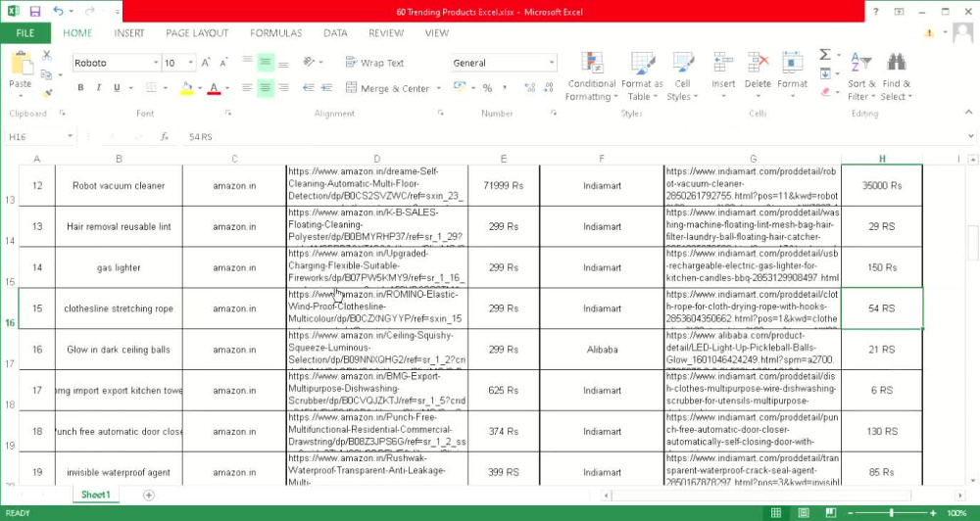Click Delete cells icon
Image resolution: width=980 pixels, height=521 pixels.
point(758,63)
